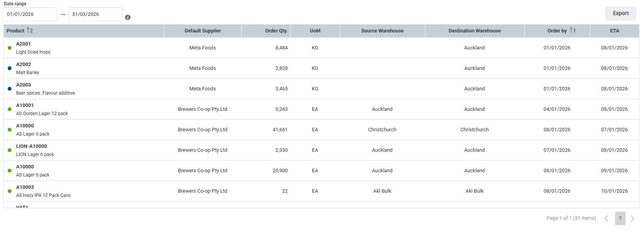Viewport: 644px width, 234px height.
Task: Open the A10001 AS Golden Lager row
Action: pos(42,109)
